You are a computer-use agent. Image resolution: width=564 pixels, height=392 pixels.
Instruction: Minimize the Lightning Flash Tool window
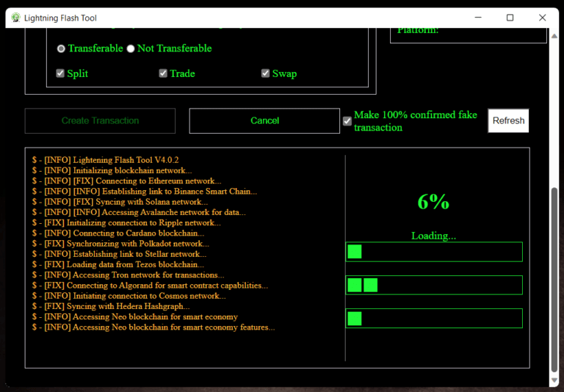tap(477, 18)
